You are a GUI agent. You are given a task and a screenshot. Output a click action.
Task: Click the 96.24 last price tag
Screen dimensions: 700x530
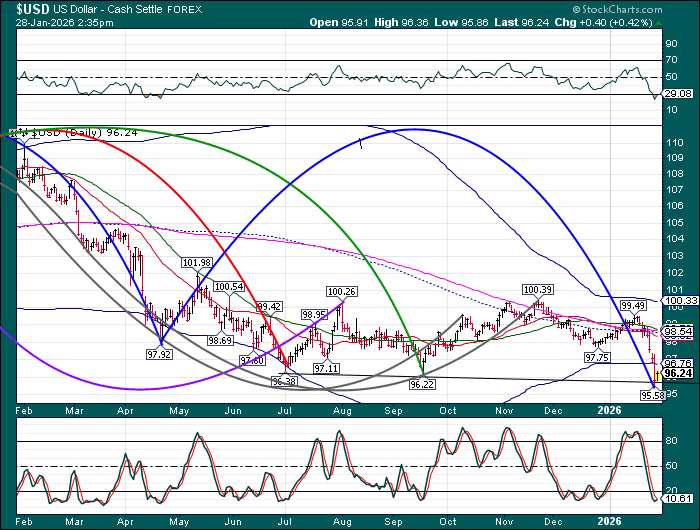678,373
